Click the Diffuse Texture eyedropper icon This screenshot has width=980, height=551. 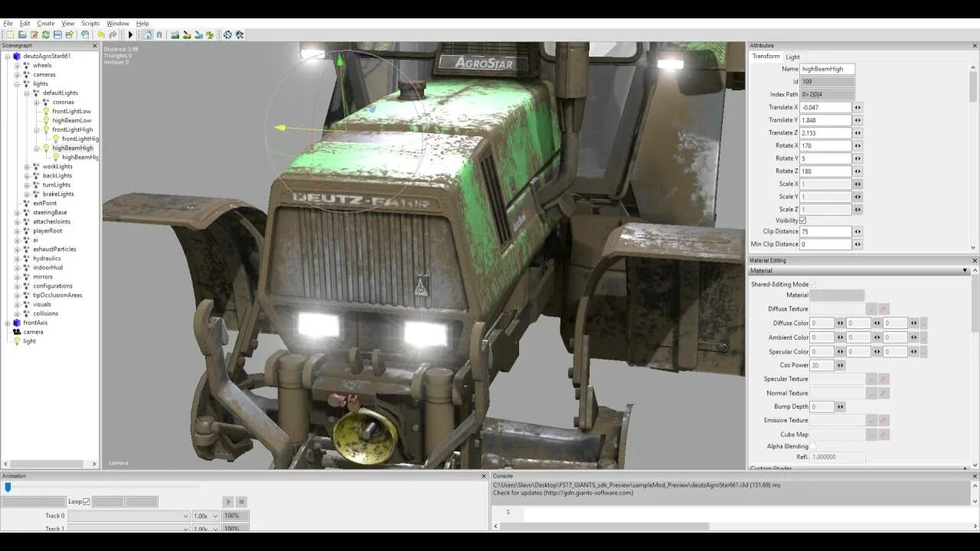pos(884,309)
